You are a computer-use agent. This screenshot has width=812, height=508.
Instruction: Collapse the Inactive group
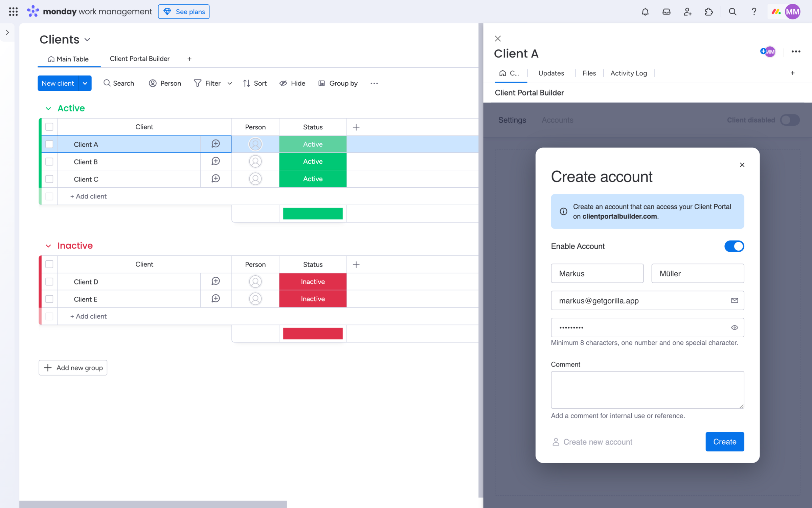(48, 246)
